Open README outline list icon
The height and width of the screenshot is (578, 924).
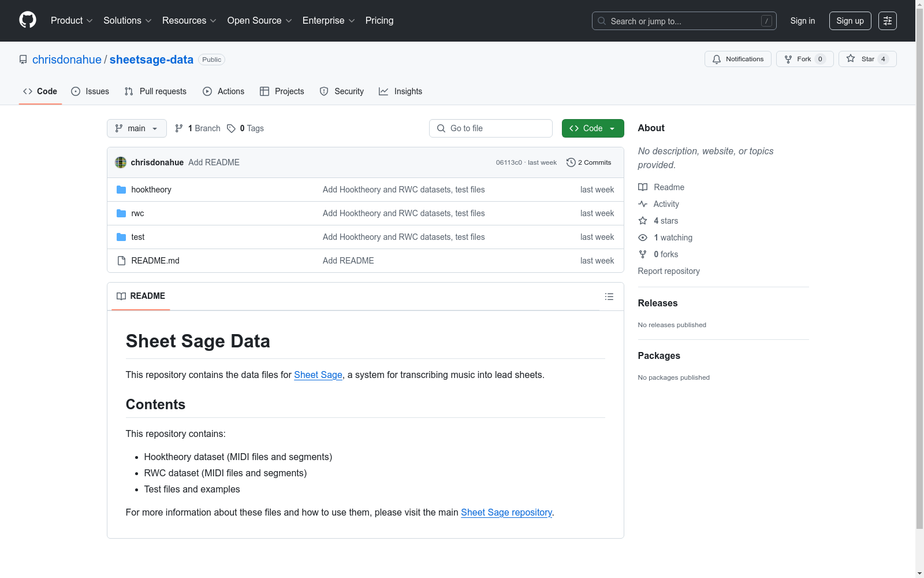(609, 297)
